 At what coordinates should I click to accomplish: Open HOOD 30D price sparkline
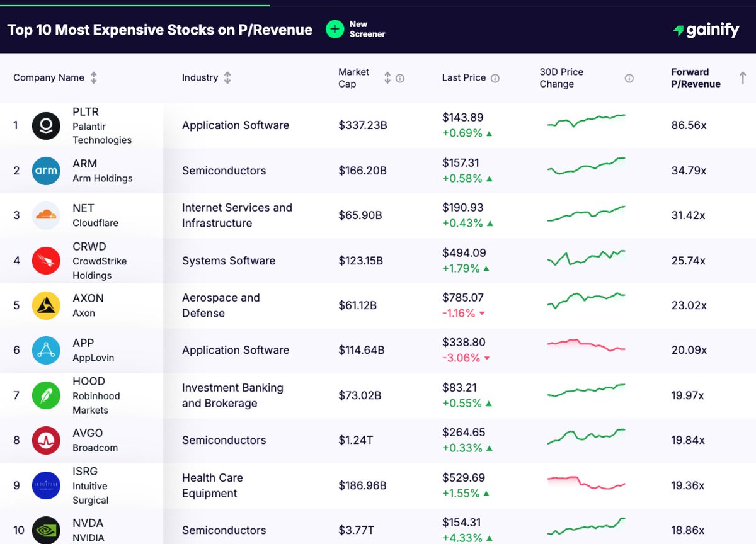(x=586, y=391)
